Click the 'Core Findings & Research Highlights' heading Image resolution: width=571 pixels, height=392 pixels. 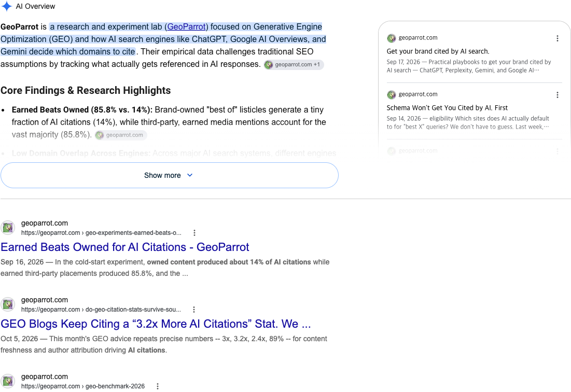(86, 90)
